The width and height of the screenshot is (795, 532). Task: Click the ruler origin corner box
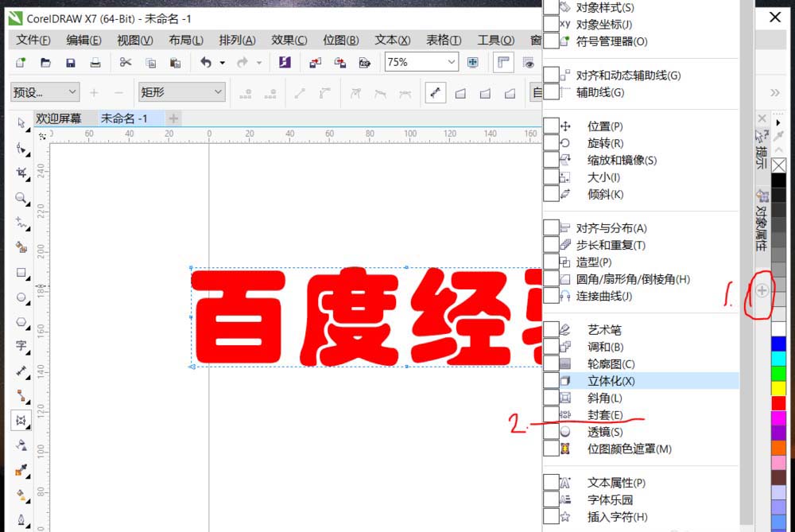[x=43, y=135]
